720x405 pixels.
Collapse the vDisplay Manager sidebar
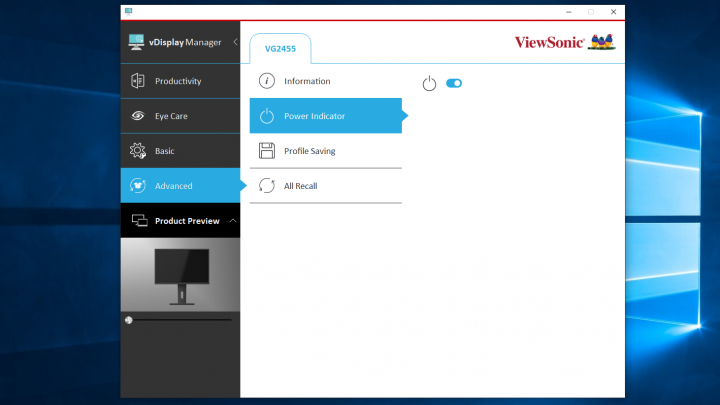[x=235, y=42]
